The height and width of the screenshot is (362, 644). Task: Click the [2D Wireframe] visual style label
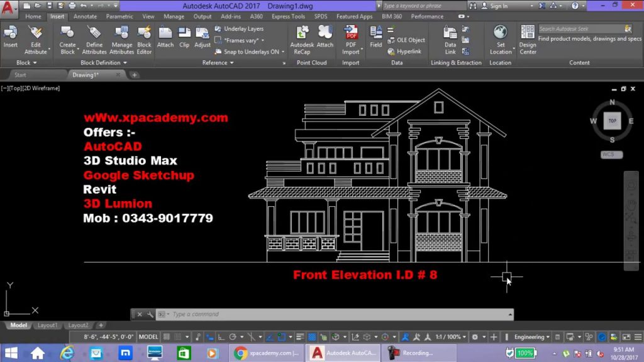point(41,88)
